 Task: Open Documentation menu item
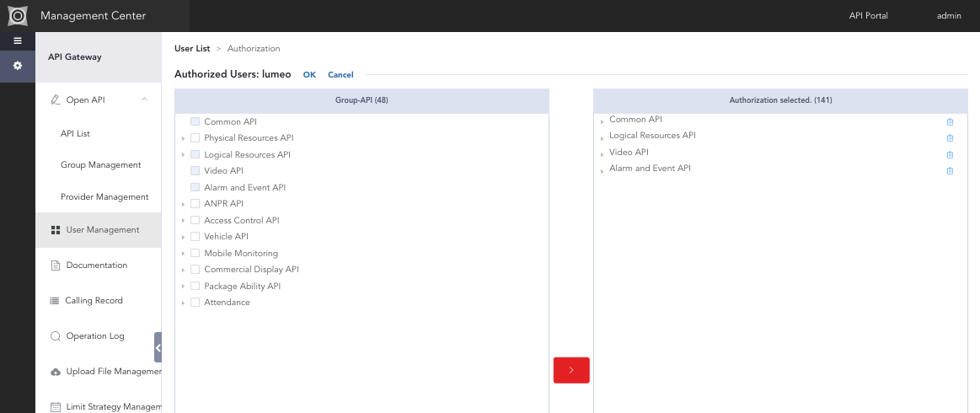[98, 265]
